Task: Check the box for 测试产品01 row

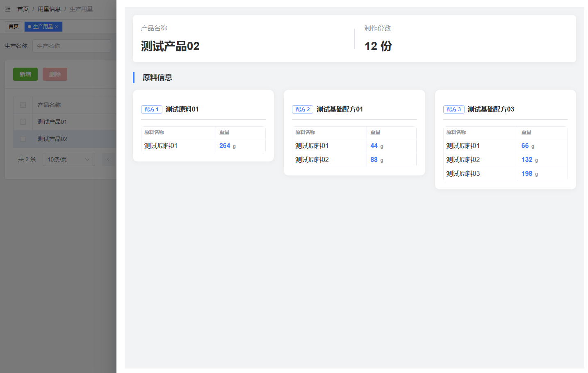Action: click(x=23, y=122)
